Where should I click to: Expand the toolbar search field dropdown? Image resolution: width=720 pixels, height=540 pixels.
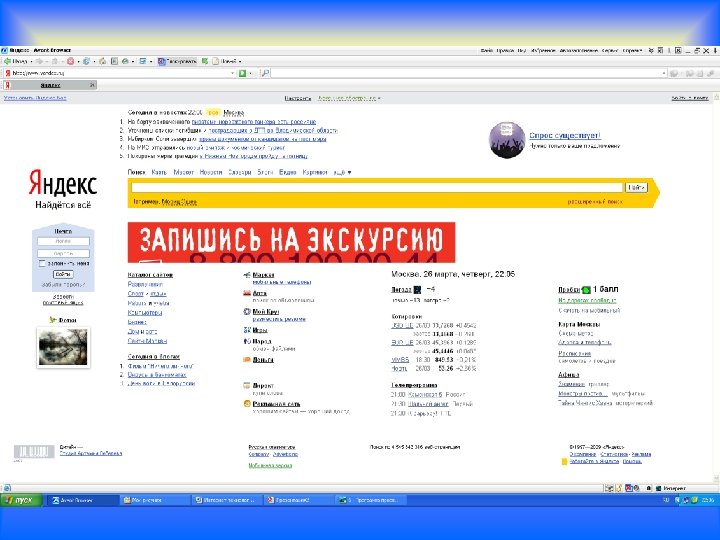(x=664, y=73)
